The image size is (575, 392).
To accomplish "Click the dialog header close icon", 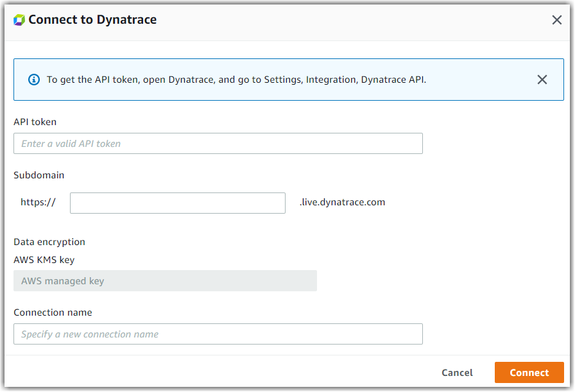I will tap(556, 19).
